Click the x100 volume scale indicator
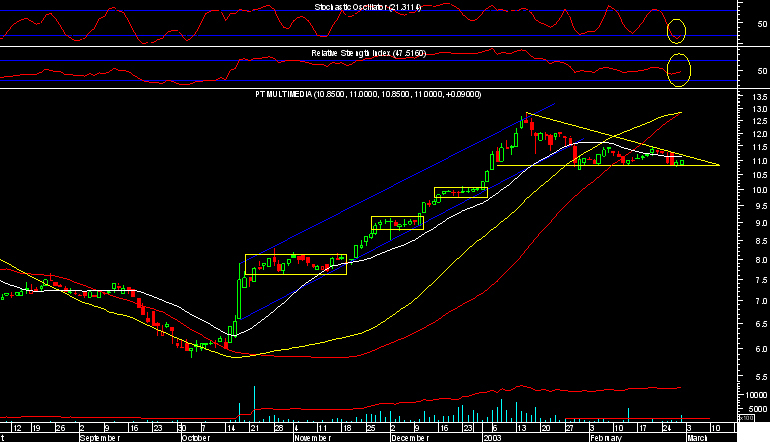The width and height of the screenshot is (770, 442). [x=747, y=417]
